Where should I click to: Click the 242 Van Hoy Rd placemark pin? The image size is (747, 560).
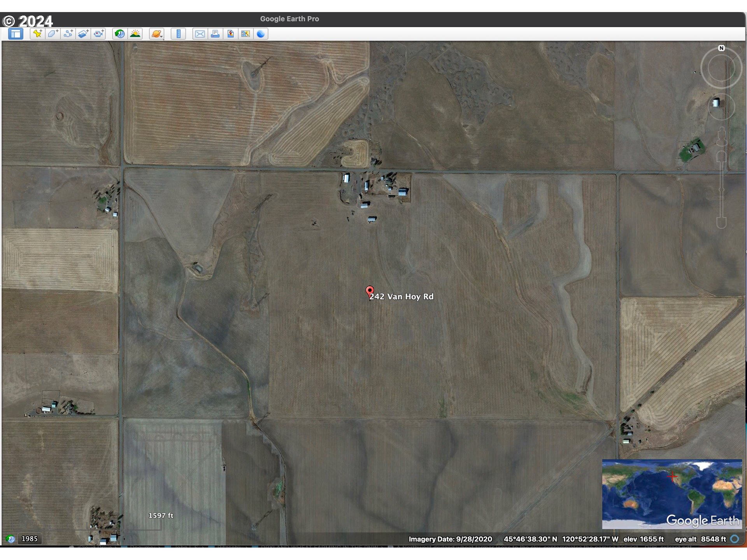(370, 291)
